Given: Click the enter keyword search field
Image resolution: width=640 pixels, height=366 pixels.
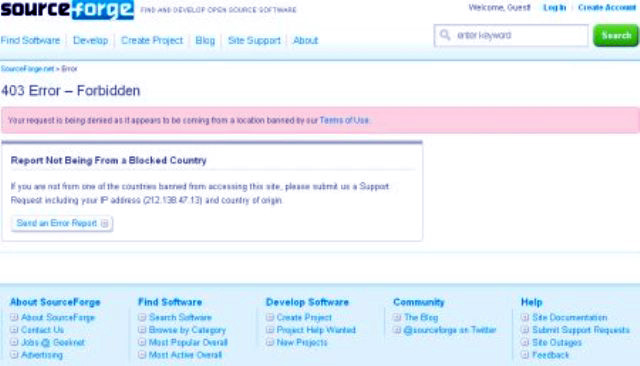Looking at the screenshot, I should point(511,35).
